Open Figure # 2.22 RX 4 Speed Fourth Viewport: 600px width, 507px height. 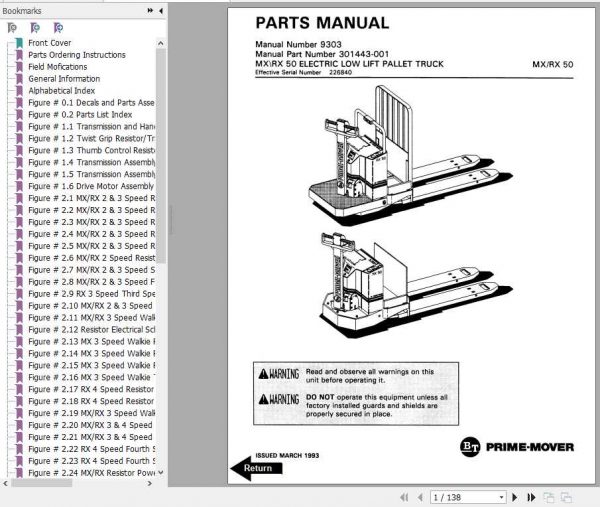(x=91, y=449)
